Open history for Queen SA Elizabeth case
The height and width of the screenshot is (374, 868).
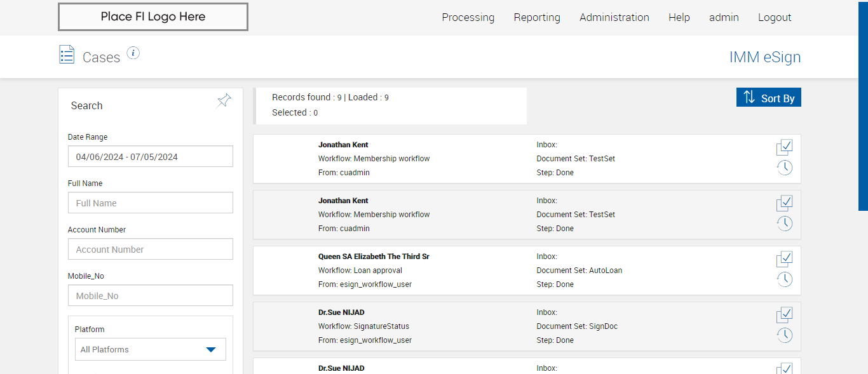click(x=785, y=279)
